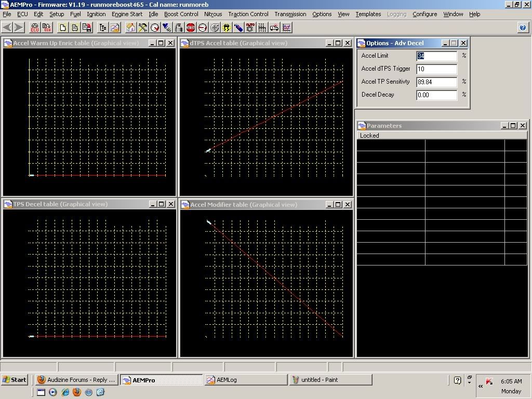
Task: Click the Locked label in Parameters window
Action: pyautogui.click(x=369, y=136)
